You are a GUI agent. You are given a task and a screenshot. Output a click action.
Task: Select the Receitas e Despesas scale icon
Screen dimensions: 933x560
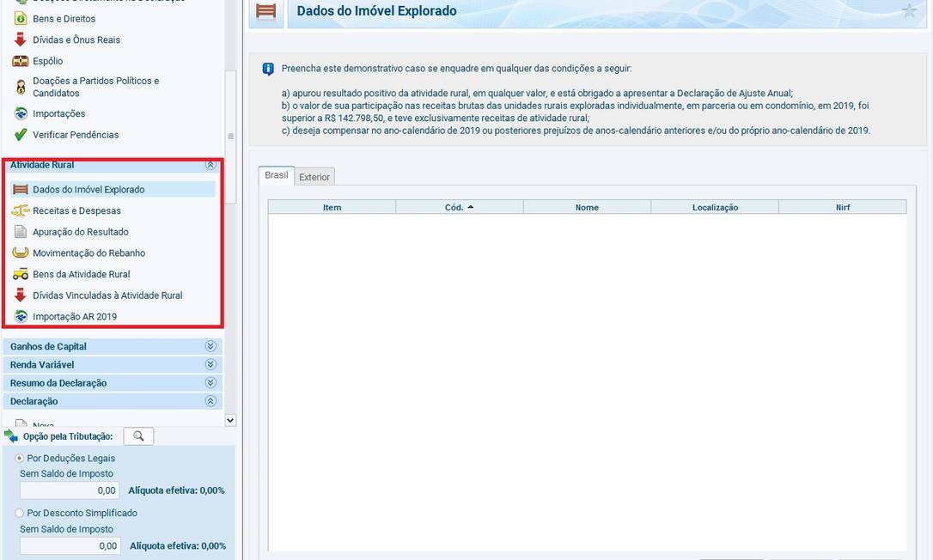click(20, 210)
